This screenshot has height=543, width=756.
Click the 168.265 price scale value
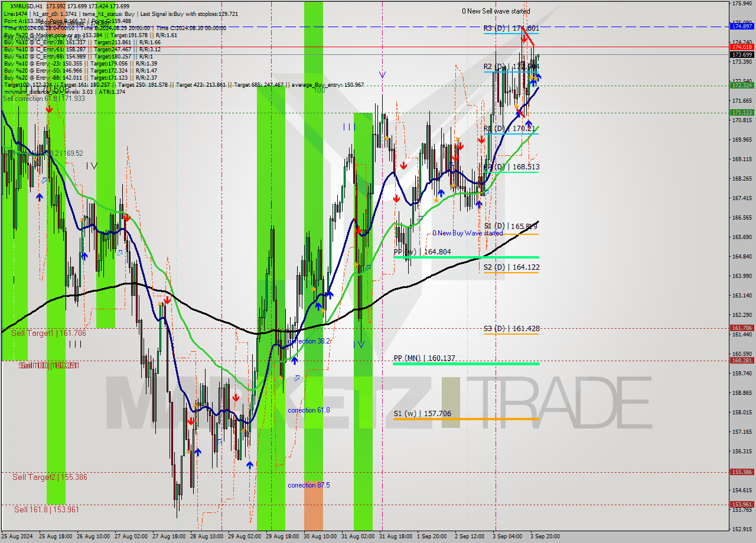point(742,178)
